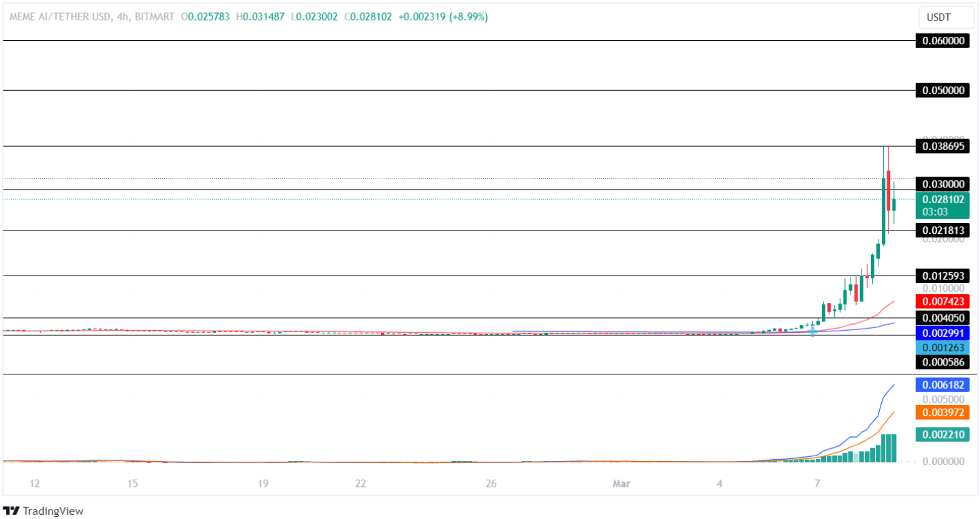Click the low value L0.023002 in header
The height and width of the screenshot is (519, 980).
313,17
